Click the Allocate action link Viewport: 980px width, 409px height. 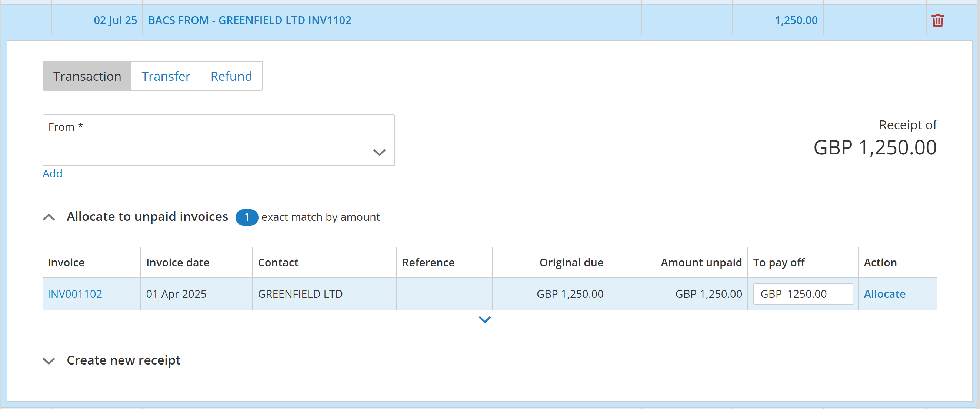pos(884,294)
